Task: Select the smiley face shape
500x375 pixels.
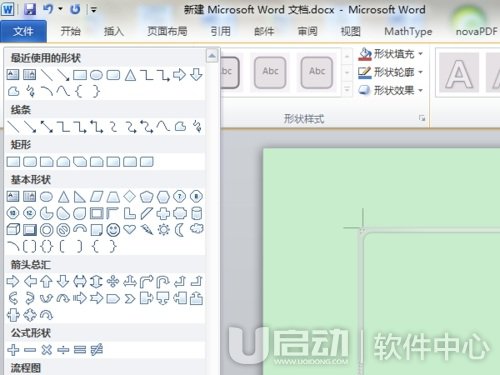Action: pos(113,230)
